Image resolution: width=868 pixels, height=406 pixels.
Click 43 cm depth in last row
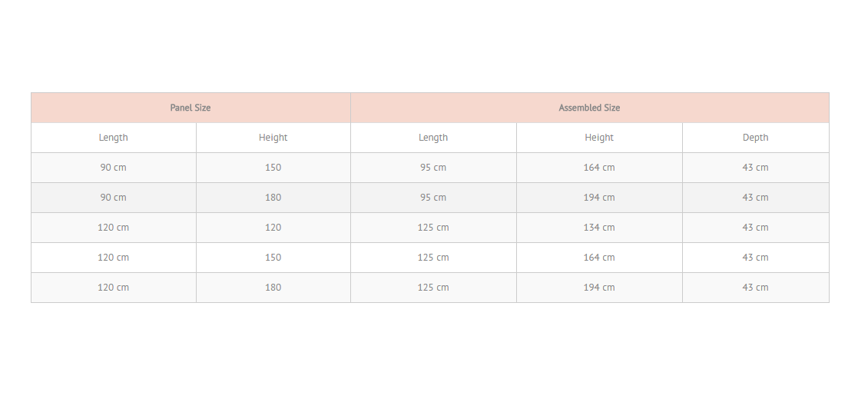[756, 287]
